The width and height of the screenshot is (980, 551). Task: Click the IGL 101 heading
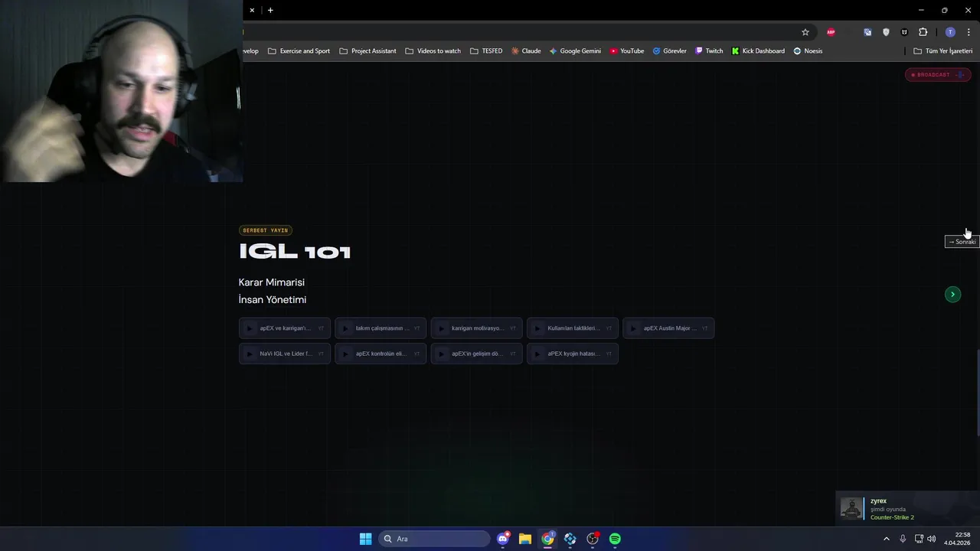pyautogui.click(x=295, y=252)
